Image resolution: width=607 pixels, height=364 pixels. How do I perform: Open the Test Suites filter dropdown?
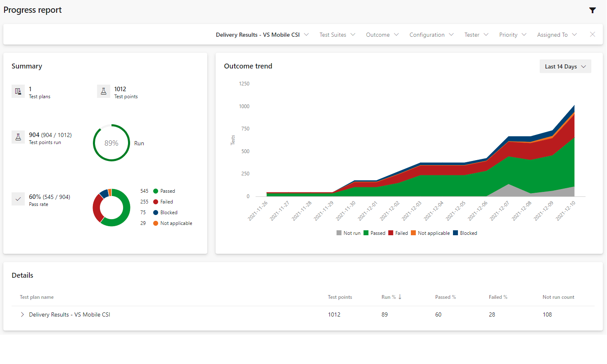click(337, 35)
